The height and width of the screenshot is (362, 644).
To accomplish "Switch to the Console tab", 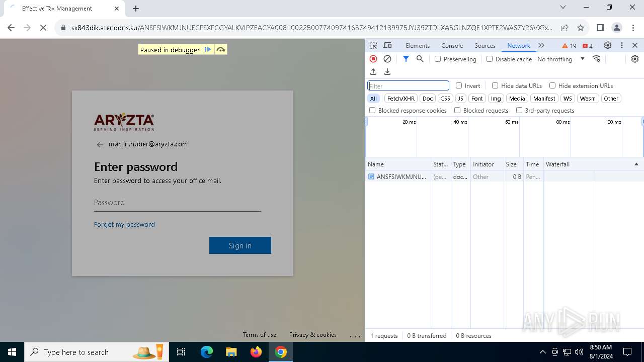I will point(452,45).
